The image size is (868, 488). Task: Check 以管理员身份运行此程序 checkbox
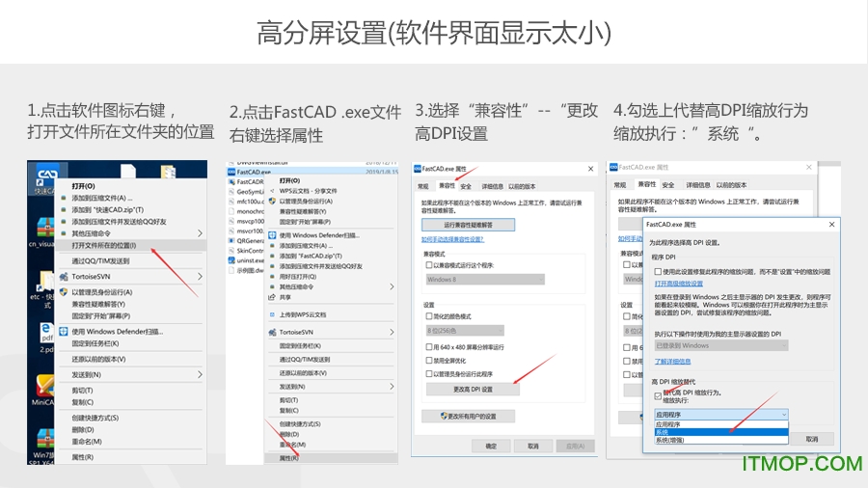click(x=429, y=374)
